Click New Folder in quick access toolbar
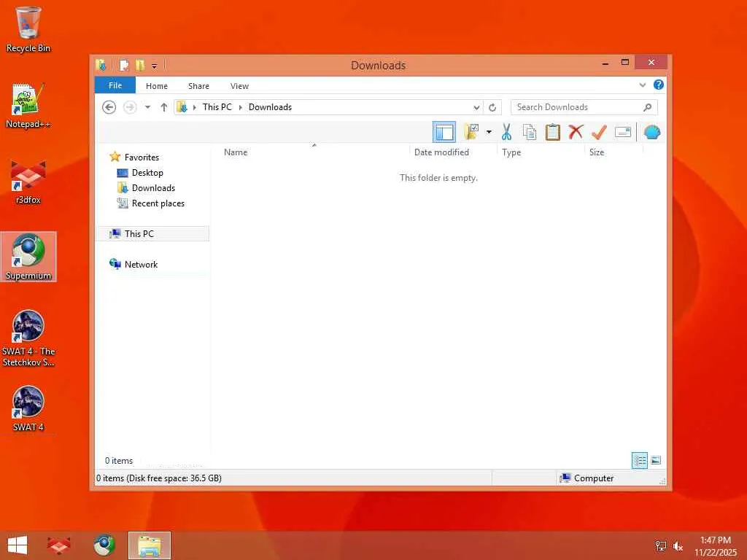The width and height of the screenshot is (747, 560). tap(140, 65)
